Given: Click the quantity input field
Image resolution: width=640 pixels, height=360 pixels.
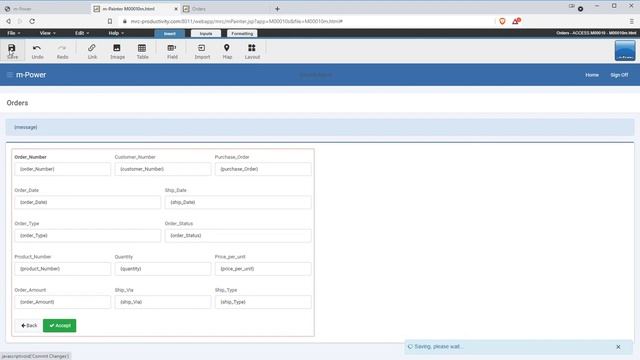Looking at the screenshot, I should click(163, 269).
